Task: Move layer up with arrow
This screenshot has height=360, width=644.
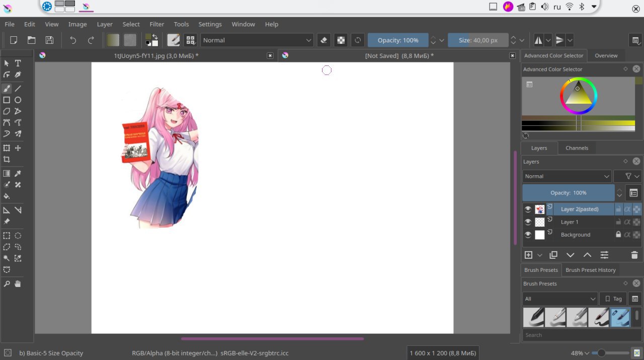Action: tap(587, 255)
